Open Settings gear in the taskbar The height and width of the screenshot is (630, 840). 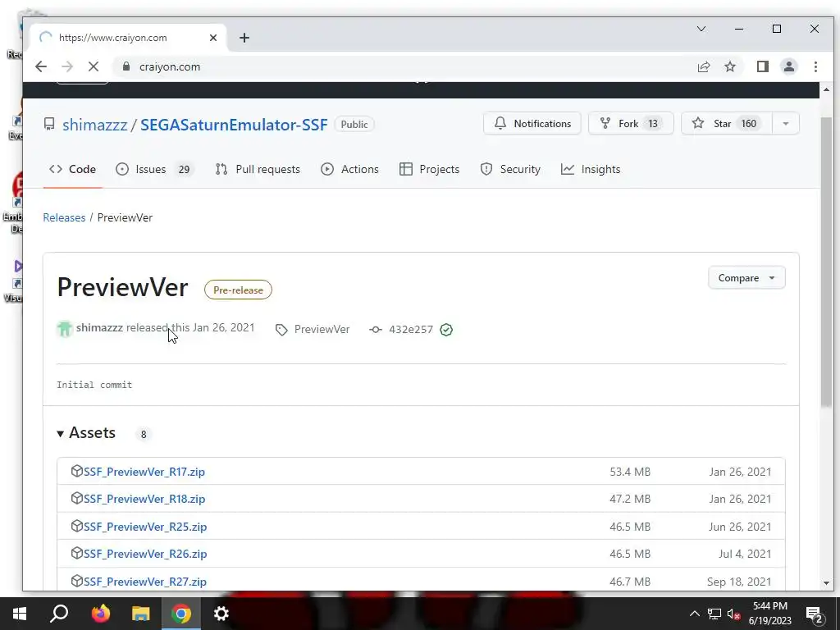point(221,614)
